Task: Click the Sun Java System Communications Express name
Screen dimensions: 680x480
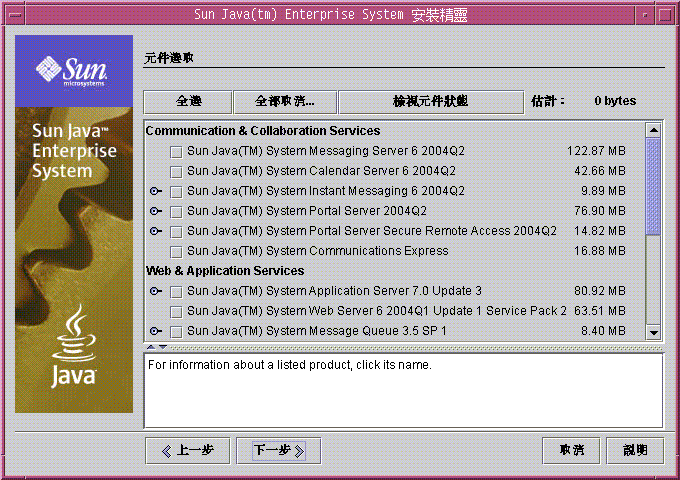Action: (x=318, y=251)
